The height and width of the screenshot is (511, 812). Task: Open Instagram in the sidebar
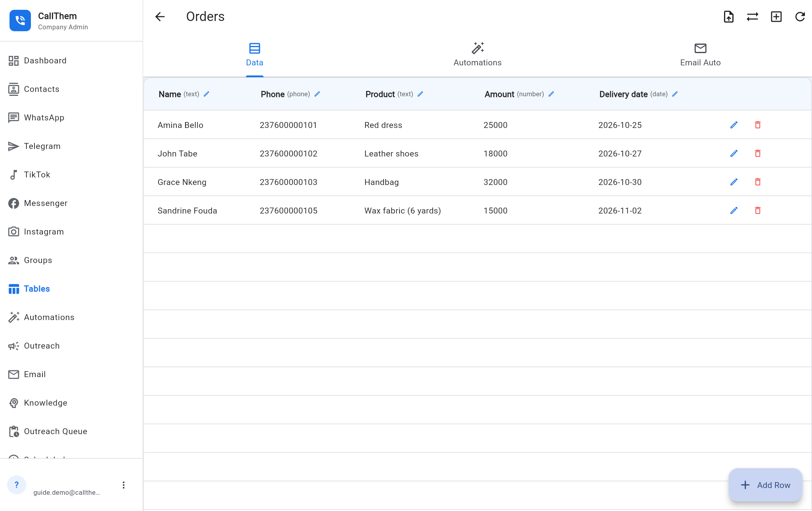(71, 232)
